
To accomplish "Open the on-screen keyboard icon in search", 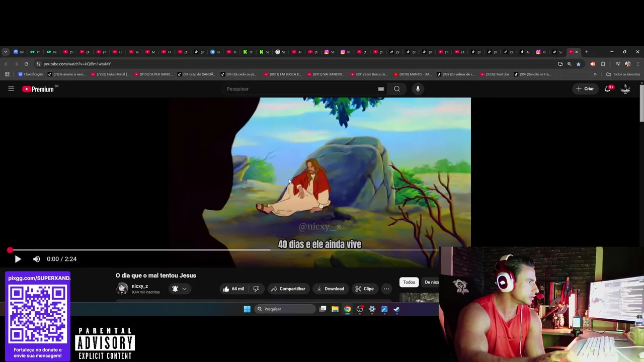I will point(381,89).
